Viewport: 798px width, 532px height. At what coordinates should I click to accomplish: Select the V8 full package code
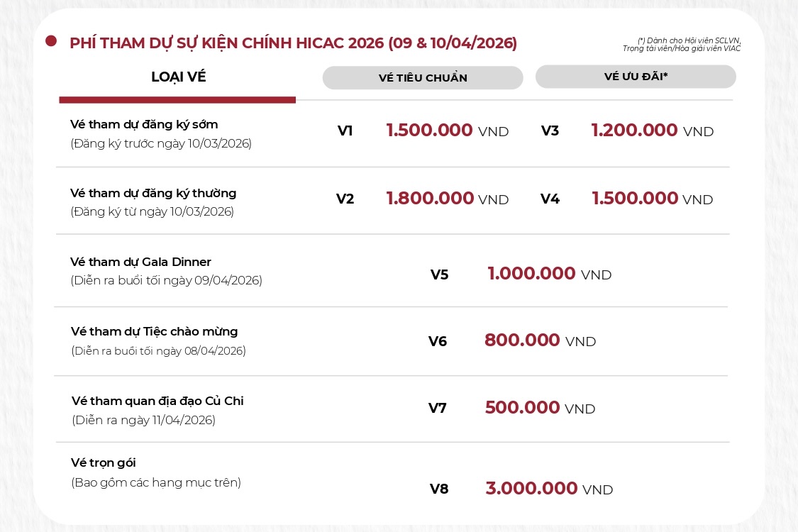(439, 489)
